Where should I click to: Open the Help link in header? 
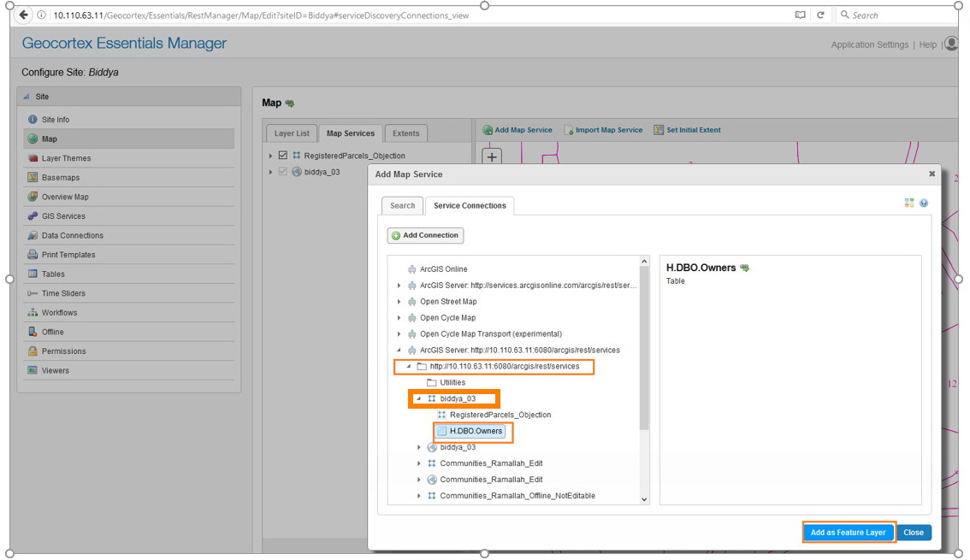coord(927,44)
